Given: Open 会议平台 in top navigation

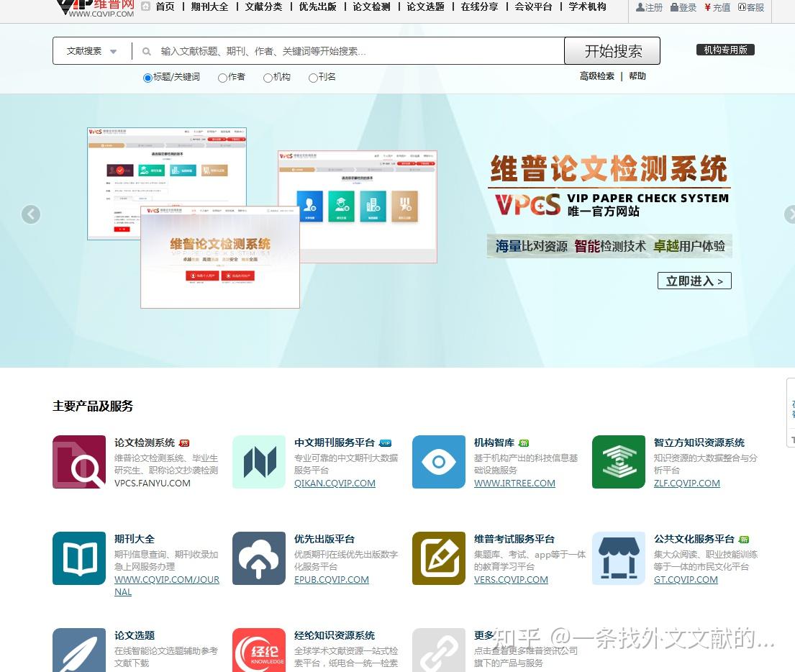Looking at the screenshot, I should coord(533,6).
